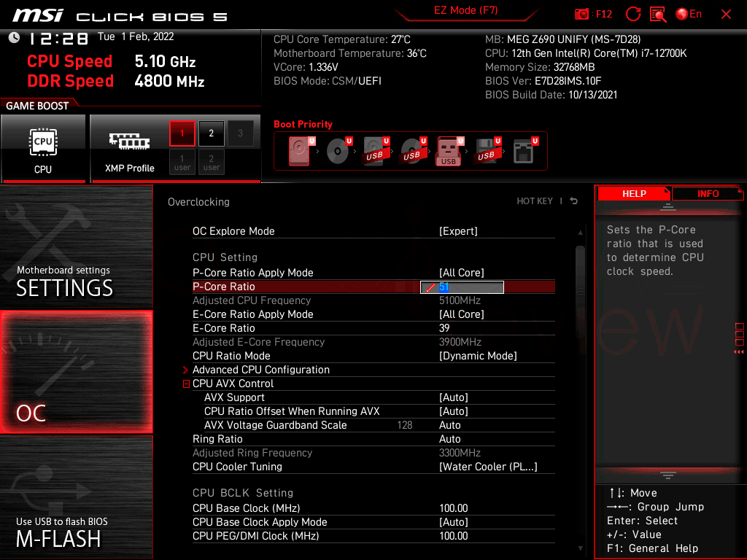This screenshot has height=560, width=747.
Task: Click the back arrow icon near HOT KEY
Action: [x=573, y=201]
